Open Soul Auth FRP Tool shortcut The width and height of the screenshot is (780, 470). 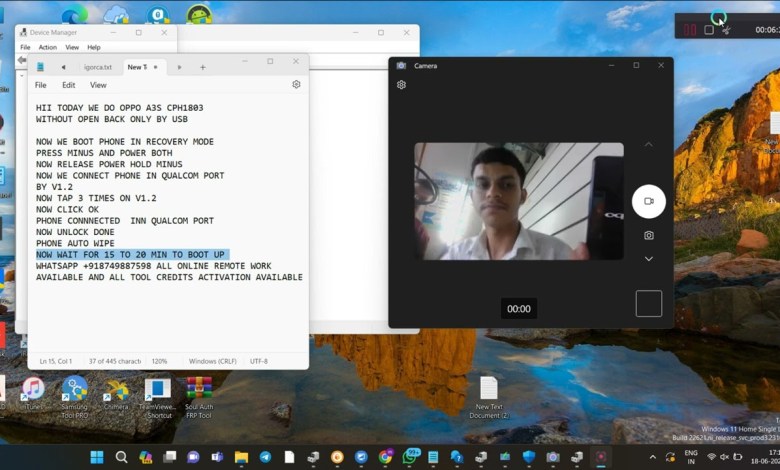point(199,392)
